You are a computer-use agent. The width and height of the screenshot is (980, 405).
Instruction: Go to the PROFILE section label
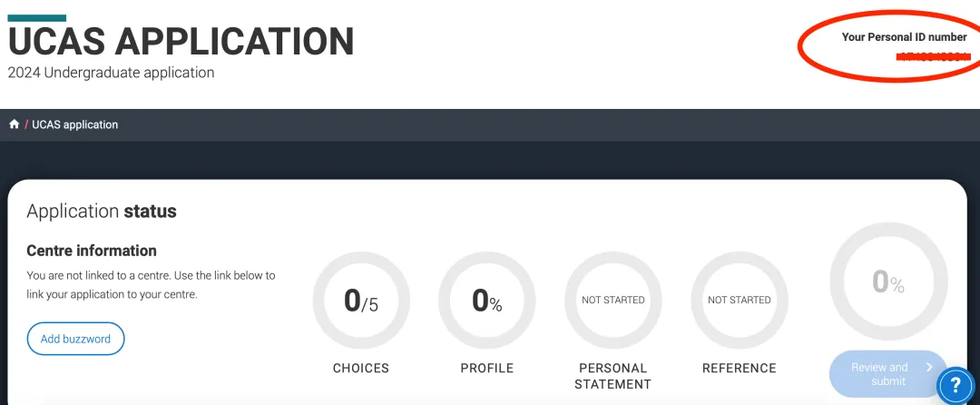tap(487, 368)
